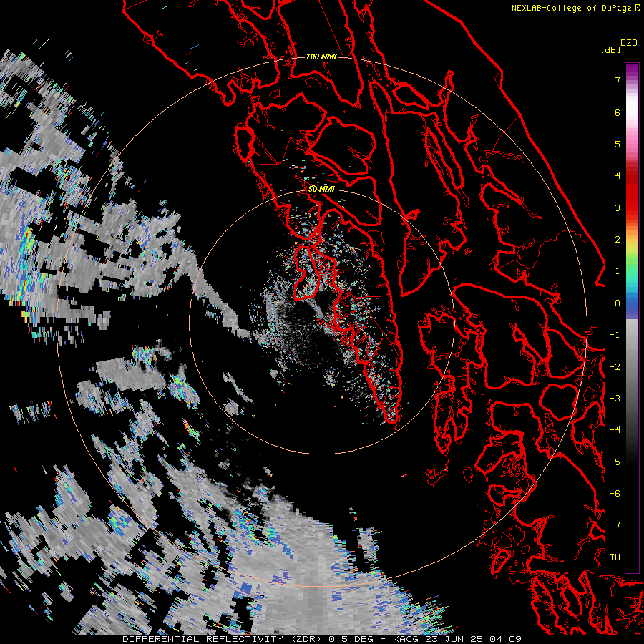Screen dimensions: 644x644
Task: Click the 5 value on color scale
Action: coord(618,144)
